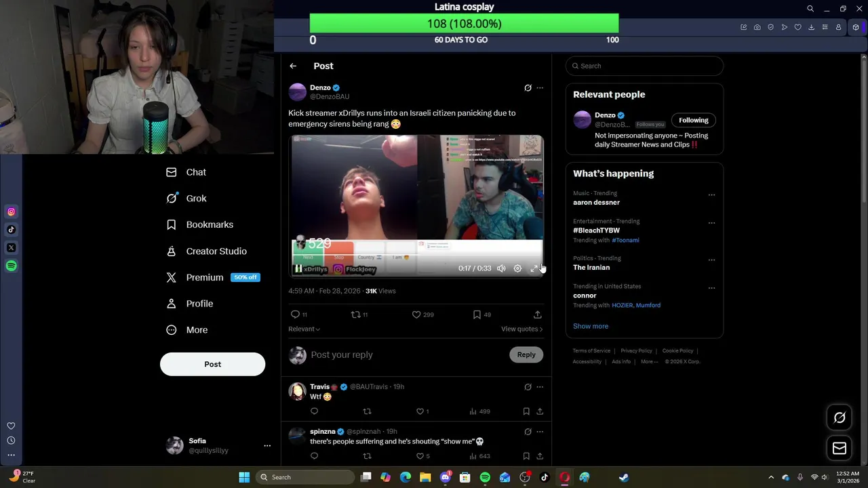868x488 pixels.
Task: Open browser downloads toolbar icon
Action: point(811,27)
